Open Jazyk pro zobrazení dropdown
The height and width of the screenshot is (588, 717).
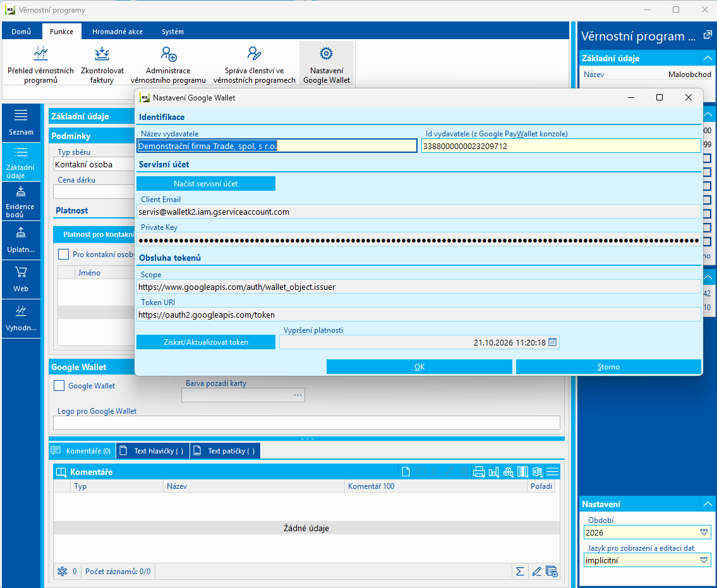pos(704,560)
